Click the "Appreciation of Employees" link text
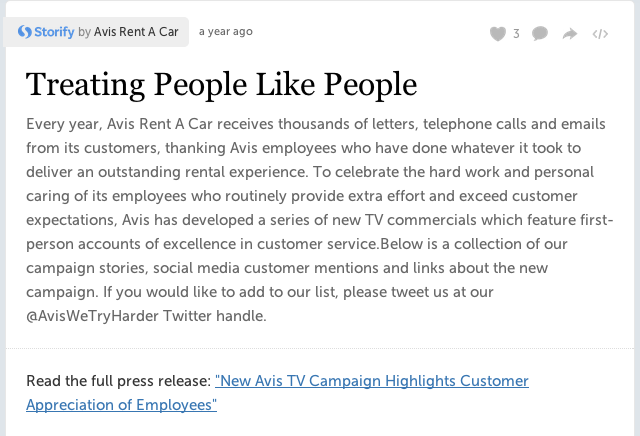This screenshot has width=640, height=436. point(121,405)
